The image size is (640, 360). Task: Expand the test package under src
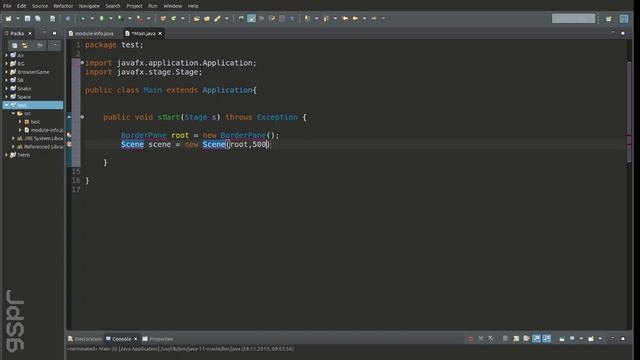pyautogui.click(x=20, y=122)
